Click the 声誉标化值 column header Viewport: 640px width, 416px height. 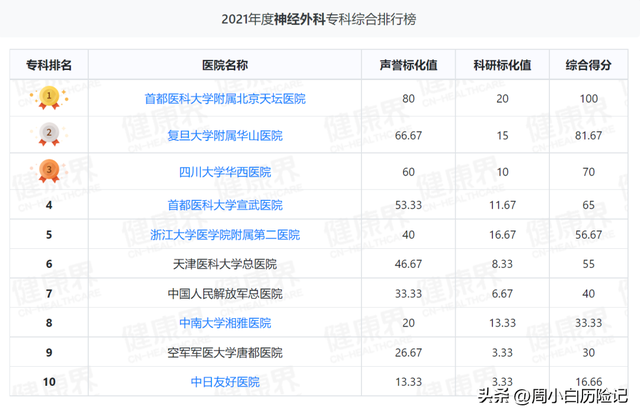click(408, 65)
